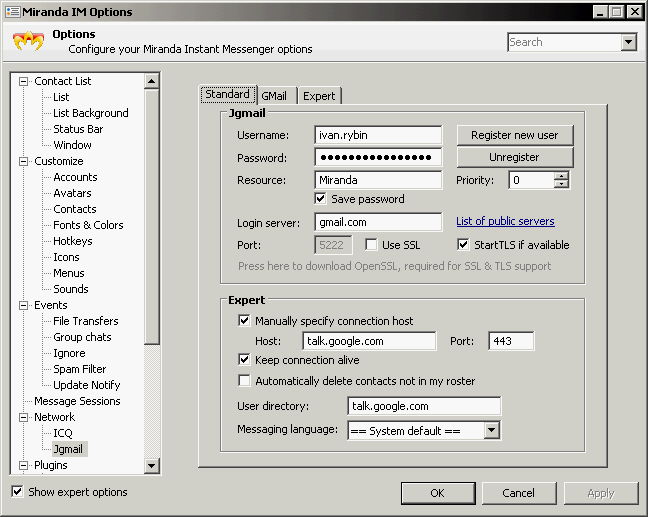
Task: Collapse the Contact List tree node
Action: click(x=24, y=81)
